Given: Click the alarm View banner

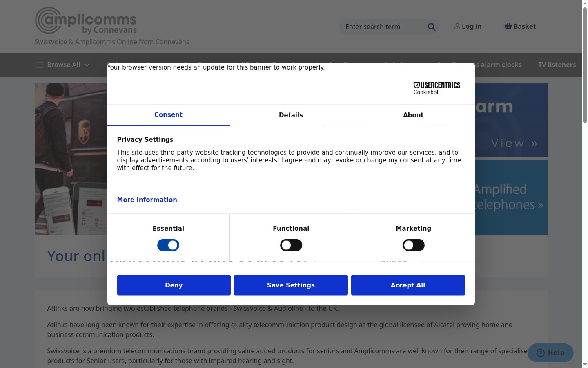Looking at the screenshot, I should [x=511, y=120].
